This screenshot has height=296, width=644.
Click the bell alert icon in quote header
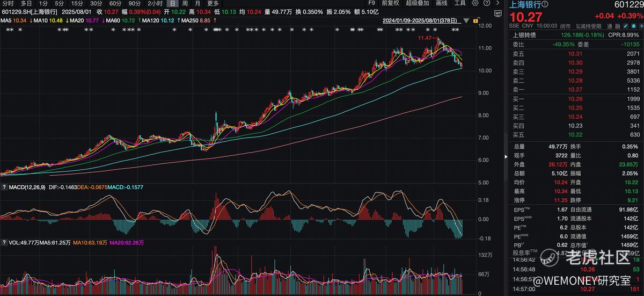tap(633, 26)
